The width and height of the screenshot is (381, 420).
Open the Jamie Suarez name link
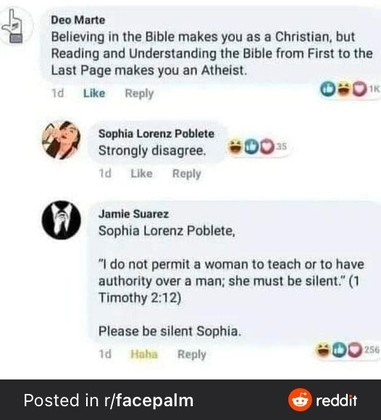(133, 214)
